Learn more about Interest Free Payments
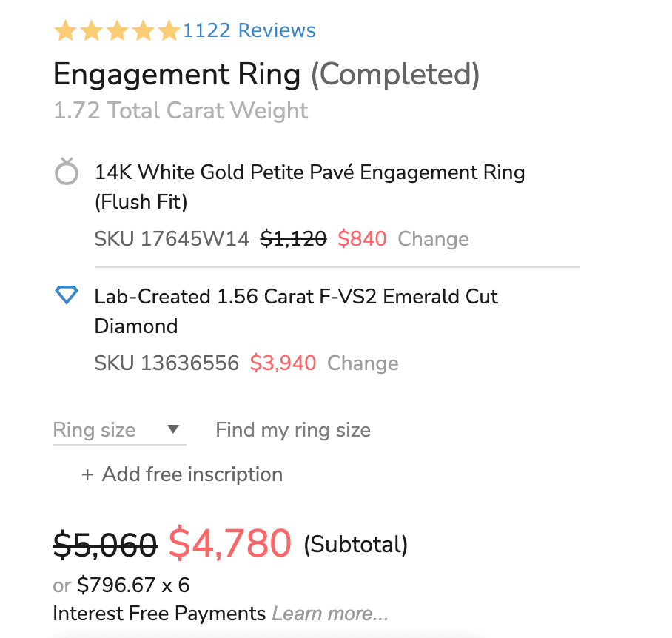672x638 pixels. 330,614
